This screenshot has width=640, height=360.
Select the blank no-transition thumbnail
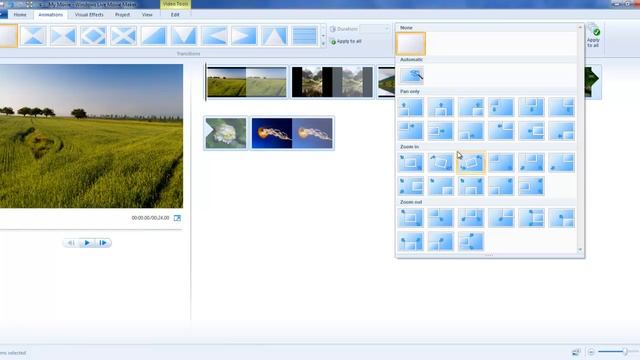(8, 36)
